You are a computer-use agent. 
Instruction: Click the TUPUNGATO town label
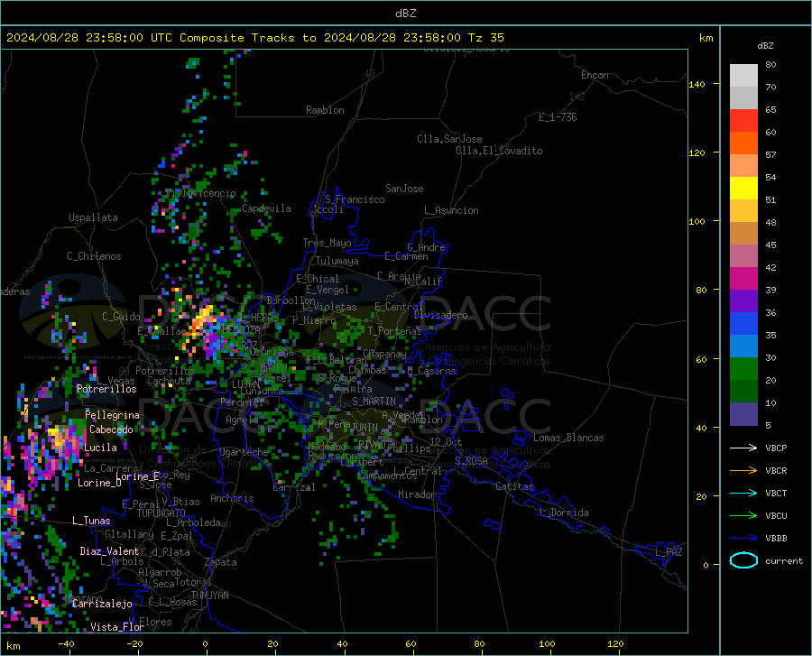[x=161, y=513]
